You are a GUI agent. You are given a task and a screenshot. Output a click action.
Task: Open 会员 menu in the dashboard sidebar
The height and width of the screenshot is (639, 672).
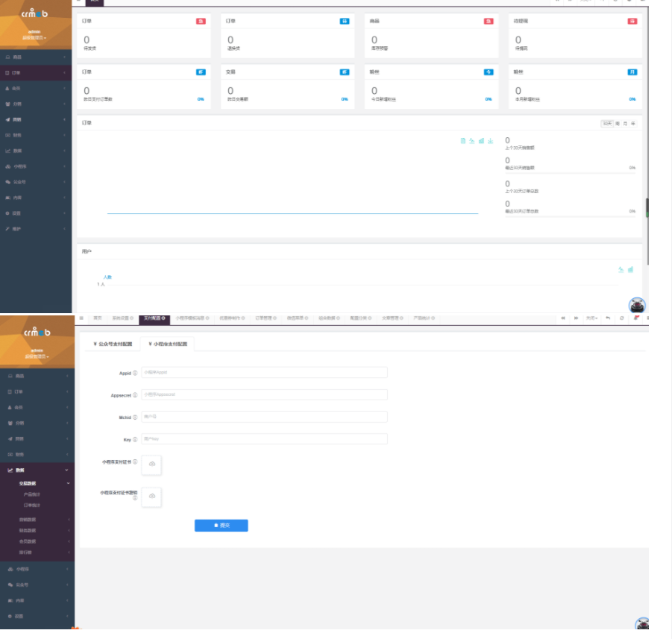36,88
